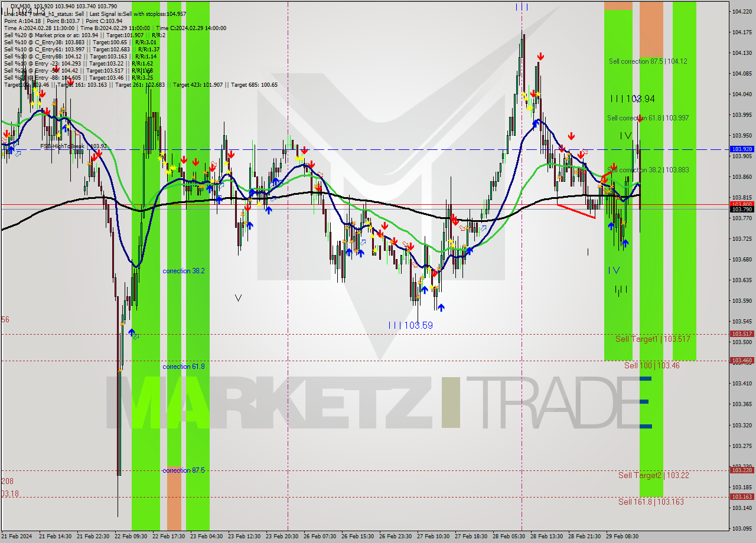Image resolution: width=756 pixels, height=543 pixels.
Task: Select the 'Sell Target2 | 103.22' label
Action: (x=654, y=475)
